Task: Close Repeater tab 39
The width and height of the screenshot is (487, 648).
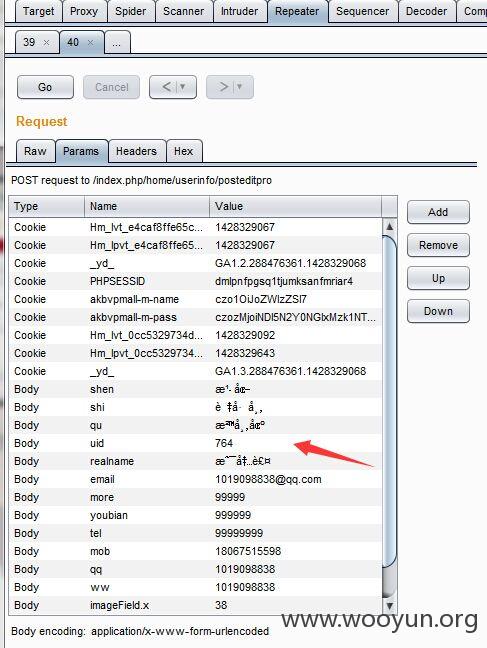Action: coord(46,43)
